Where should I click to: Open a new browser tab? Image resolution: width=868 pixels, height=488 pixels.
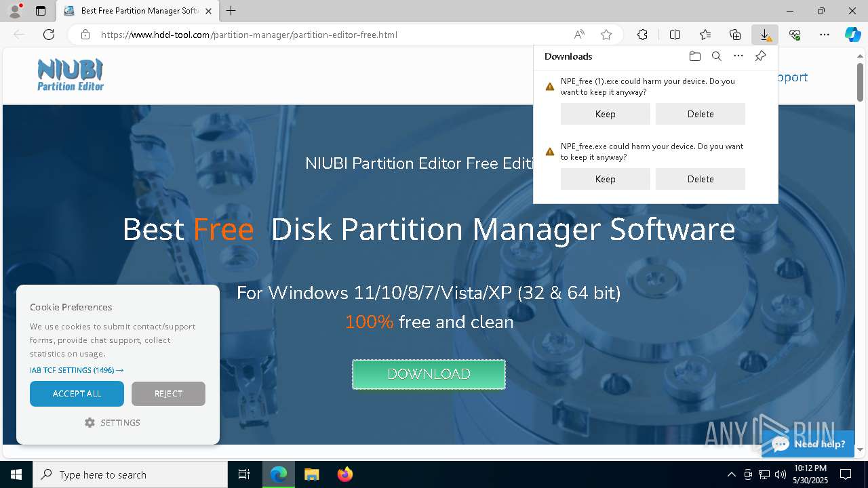[231, 11]
